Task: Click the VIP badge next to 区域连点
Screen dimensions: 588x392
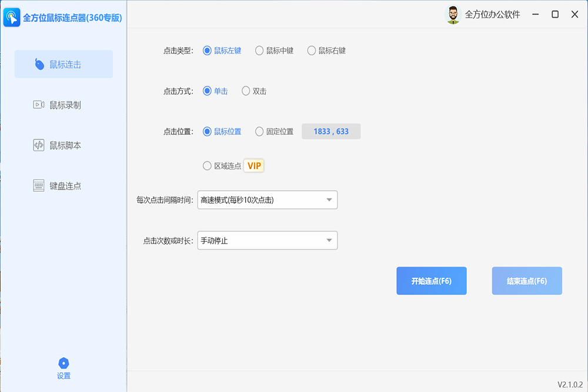Action: click(254, 165)
